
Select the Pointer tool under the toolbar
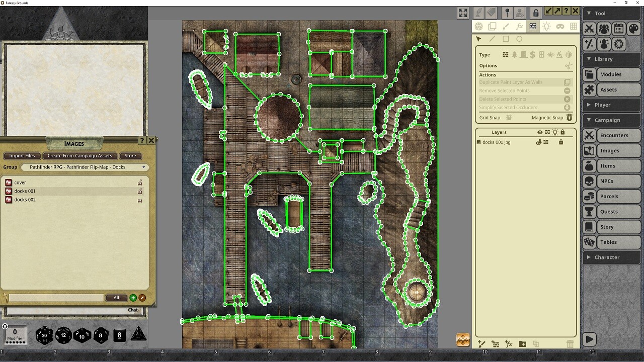478,39
